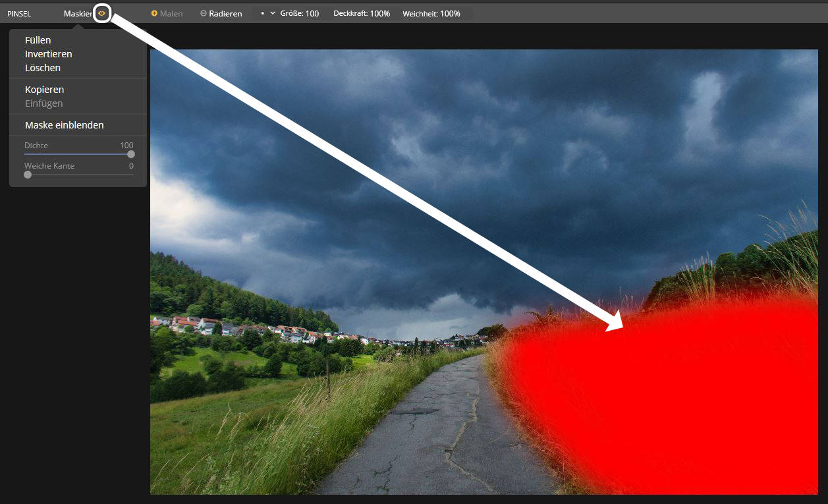Toggle mask visibility eye icon
This screenshot has height=504, width=828.
click(101, 13)
